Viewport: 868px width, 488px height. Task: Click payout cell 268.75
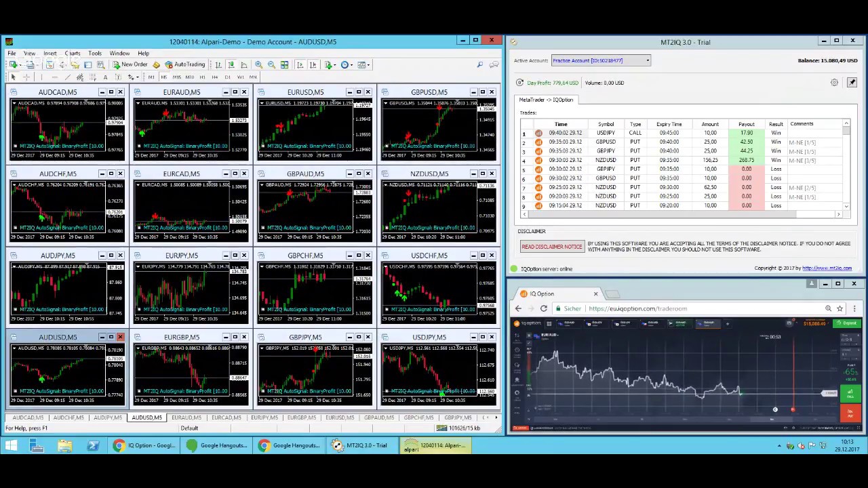click(746, 160)
